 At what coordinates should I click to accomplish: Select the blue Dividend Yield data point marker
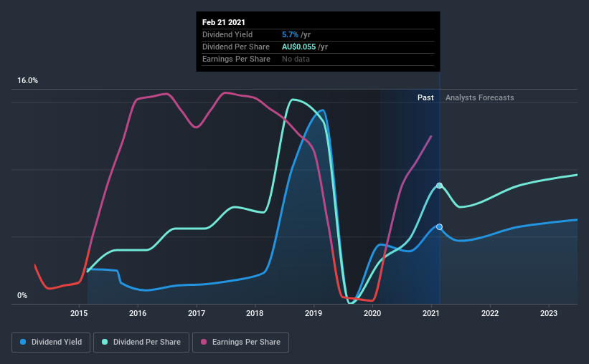(x=439, y=226)
